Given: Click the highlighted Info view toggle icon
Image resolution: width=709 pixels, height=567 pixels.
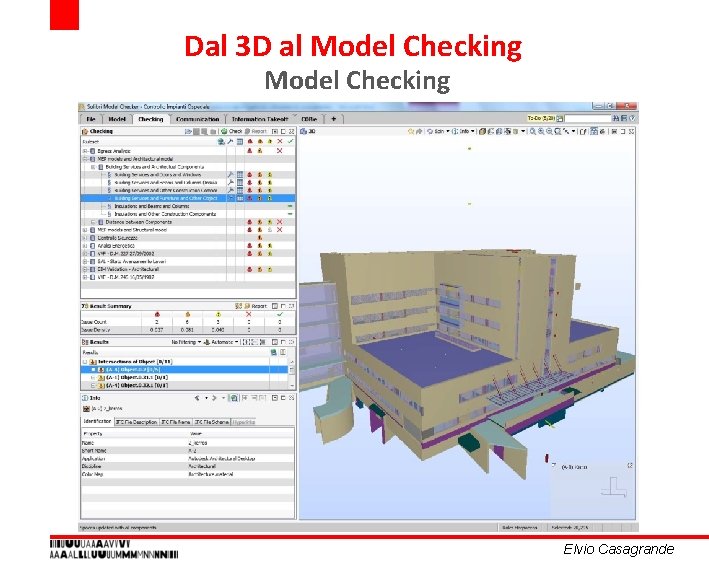Looking at the screenshot, I should click(234, 398).
